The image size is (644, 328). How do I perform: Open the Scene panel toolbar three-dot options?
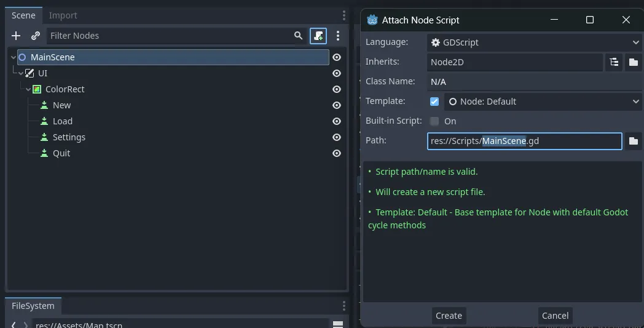coord(337,36)
